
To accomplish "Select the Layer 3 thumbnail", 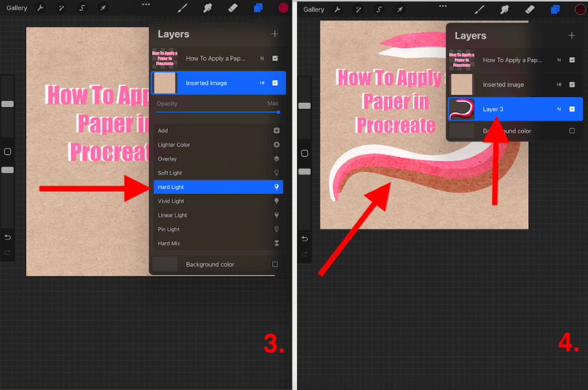I will [x=462, y=109].
